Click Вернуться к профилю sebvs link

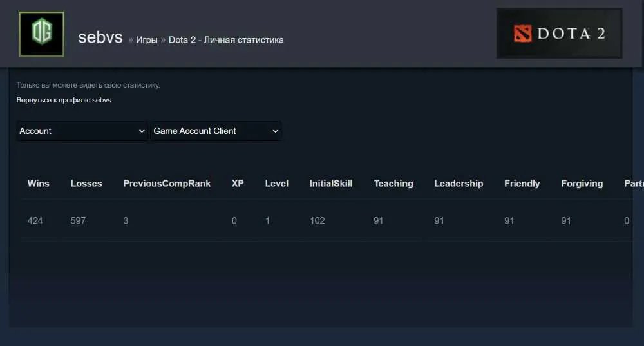coord(64,100)
